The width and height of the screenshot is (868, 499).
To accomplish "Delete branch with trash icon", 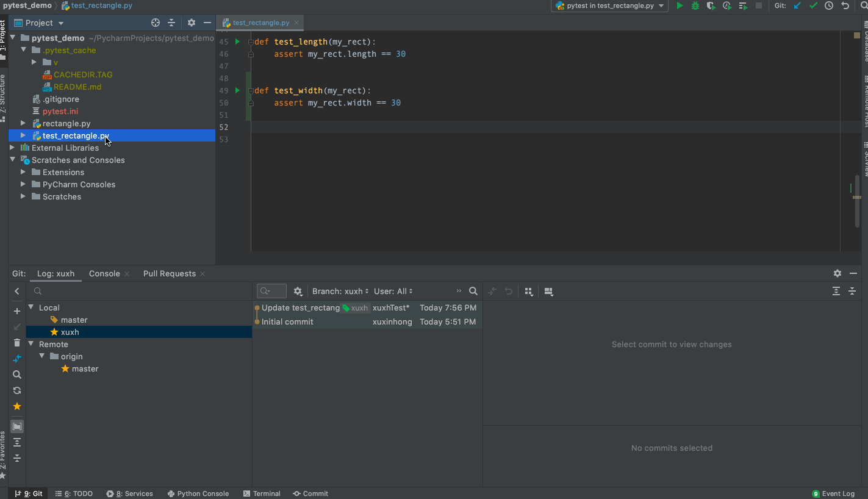I will coord(17,343).
